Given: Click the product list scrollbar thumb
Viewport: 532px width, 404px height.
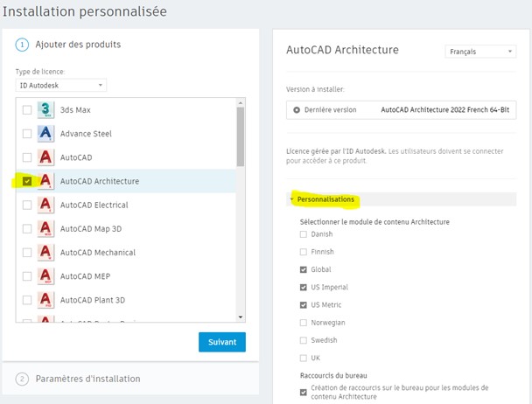Looking at the screenshot, I should coord(241,136).
